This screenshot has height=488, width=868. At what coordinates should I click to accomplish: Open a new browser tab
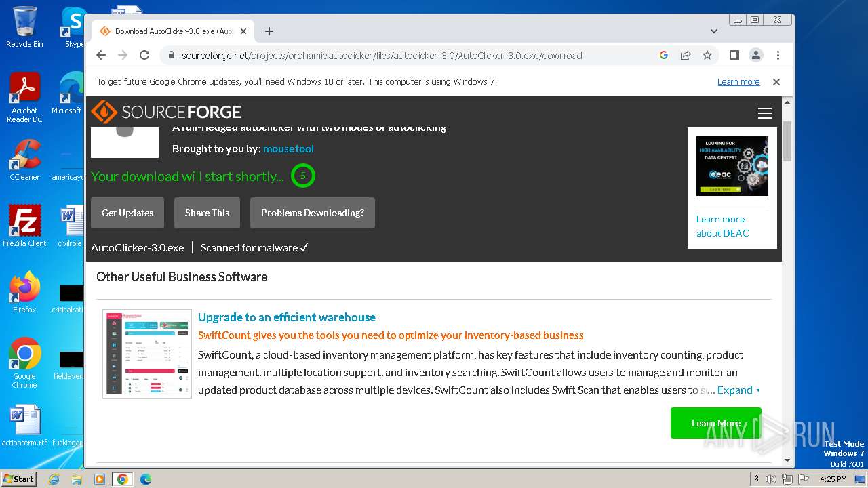[269, 31]
